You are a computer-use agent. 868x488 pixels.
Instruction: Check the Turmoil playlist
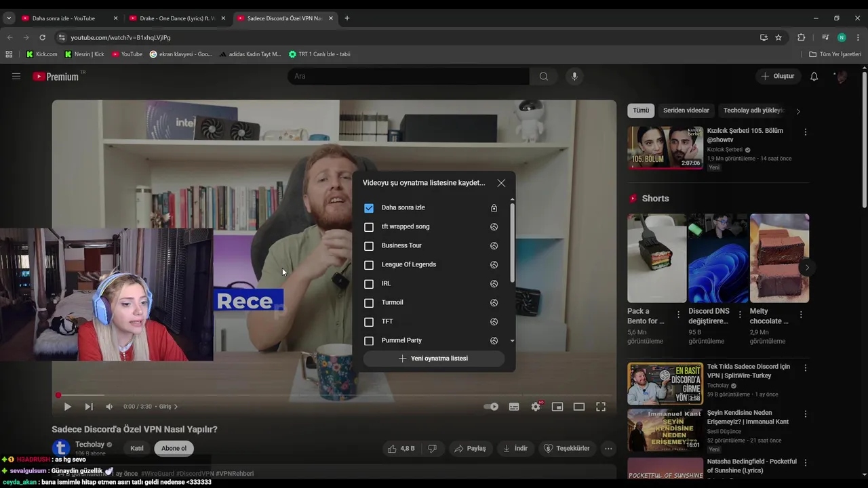pos(369,303)
